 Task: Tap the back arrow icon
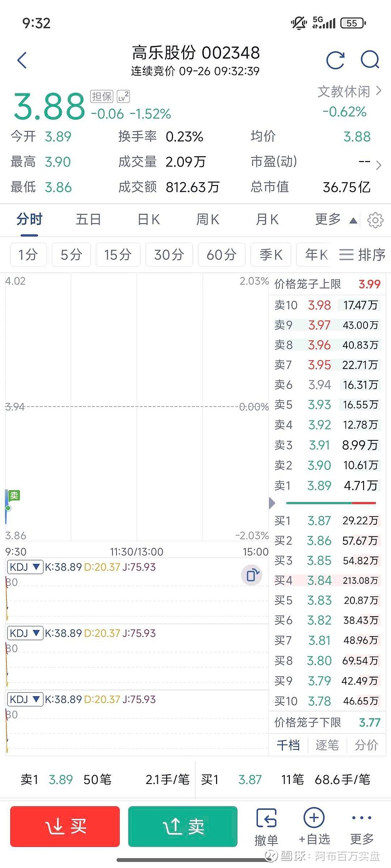click(x=22, y=60)
